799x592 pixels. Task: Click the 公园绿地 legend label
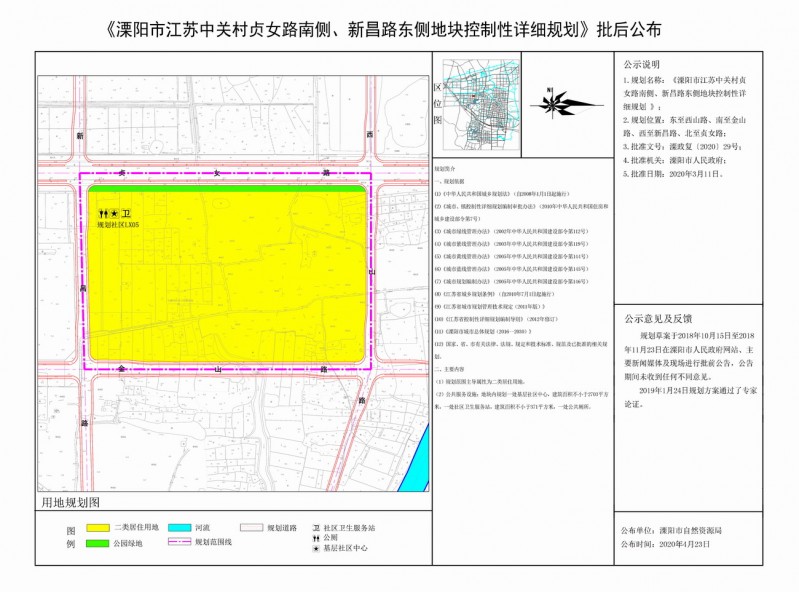pyautogui.click(x=128, y=544)
